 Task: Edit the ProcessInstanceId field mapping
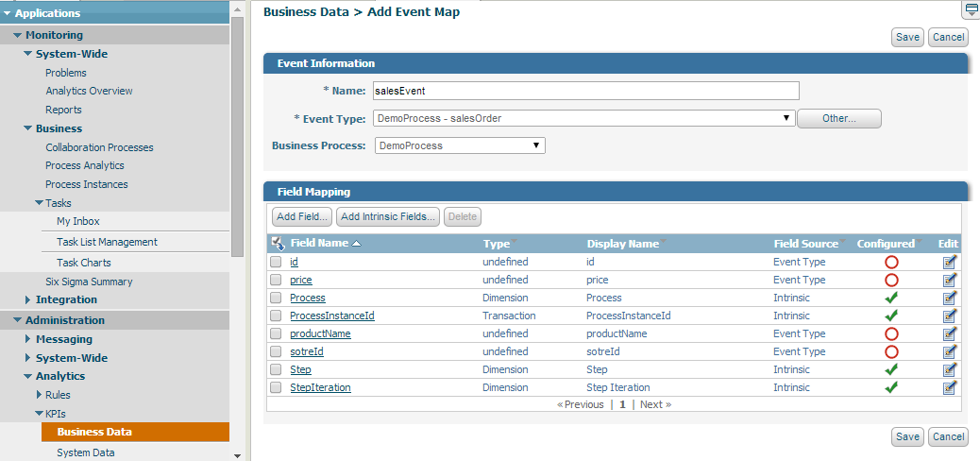point(950,316)
